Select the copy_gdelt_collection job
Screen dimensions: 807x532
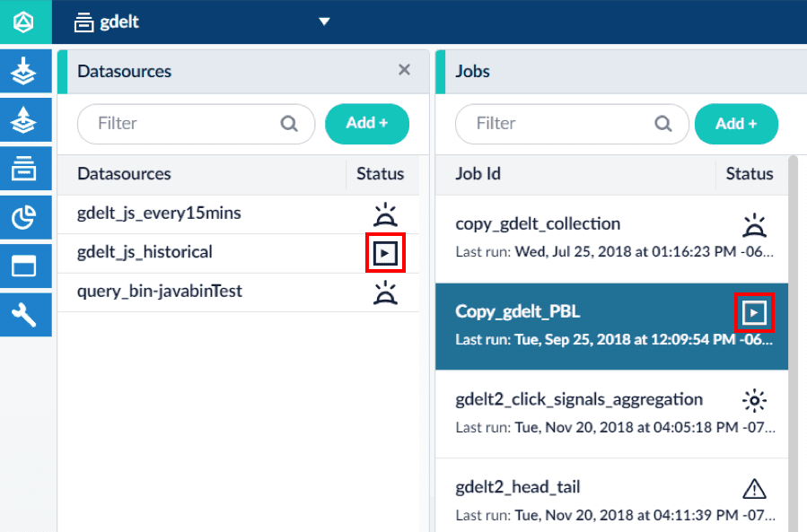(x=611, y=239)
